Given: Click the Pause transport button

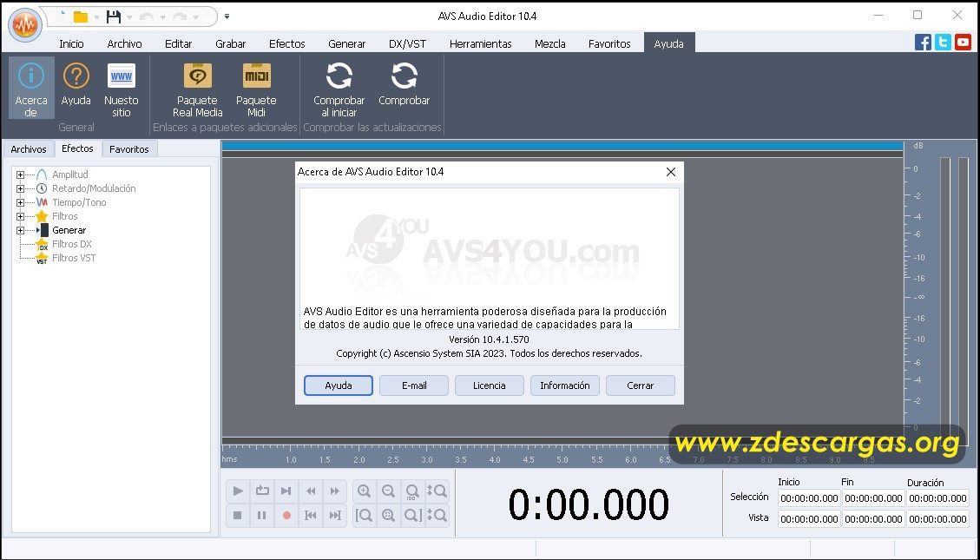Looking at the screenshot, I should 262,516.
